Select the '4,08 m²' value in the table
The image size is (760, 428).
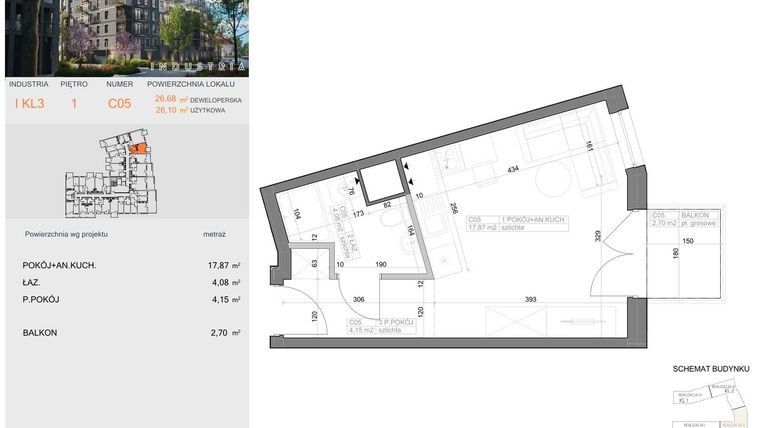[x=226, y=282]
